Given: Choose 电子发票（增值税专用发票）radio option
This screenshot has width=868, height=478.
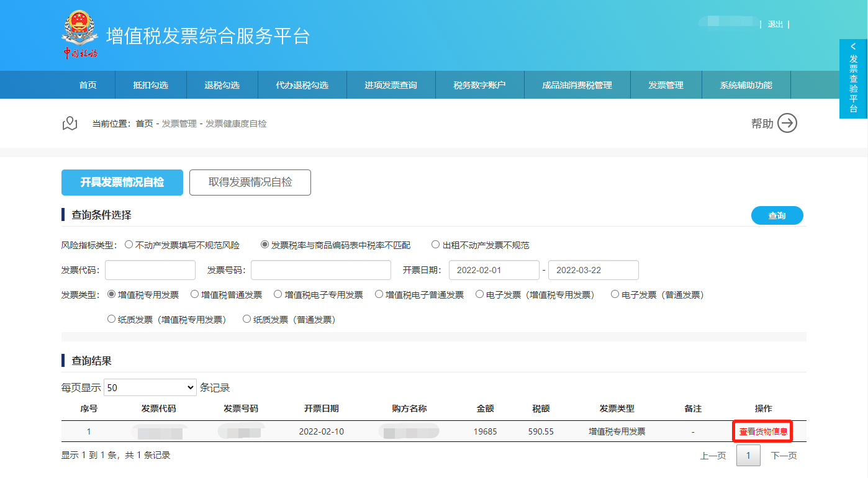Looking at the screenshot, I should 479,294.
